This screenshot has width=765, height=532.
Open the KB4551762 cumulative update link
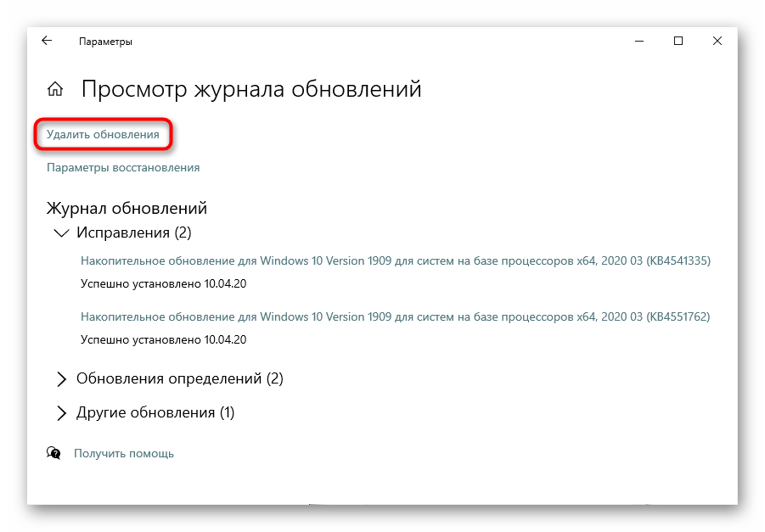395,316
